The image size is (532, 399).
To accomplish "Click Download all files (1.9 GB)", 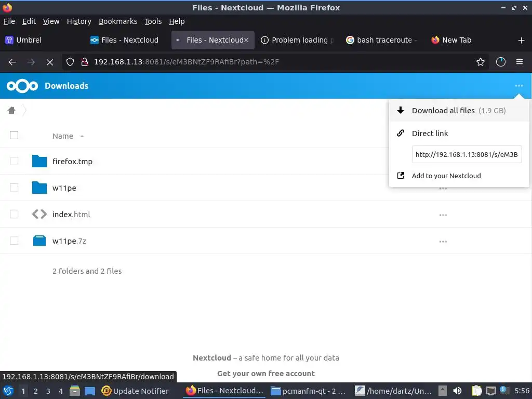I will 459,110.
